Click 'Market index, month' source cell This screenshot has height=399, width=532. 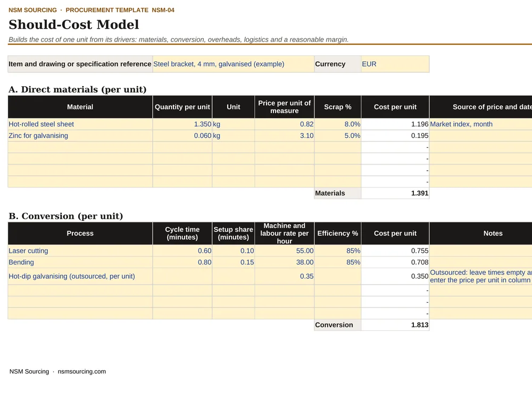coord(480,124)
